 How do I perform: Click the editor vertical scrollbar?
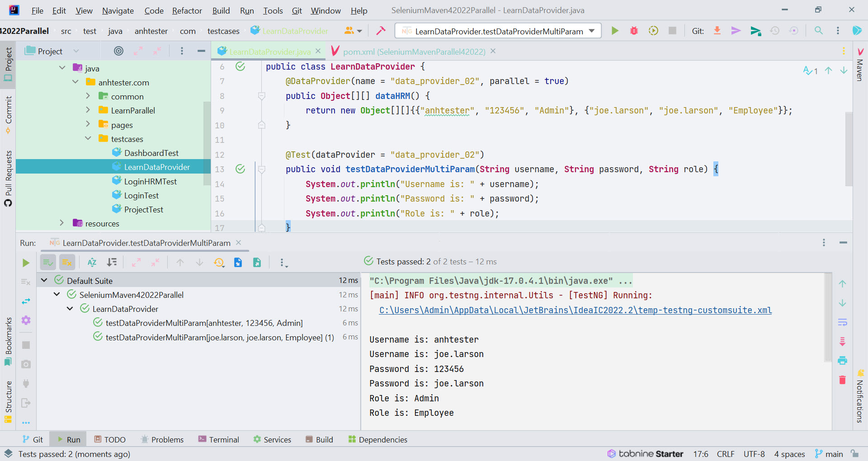click(x=849, y=149)
